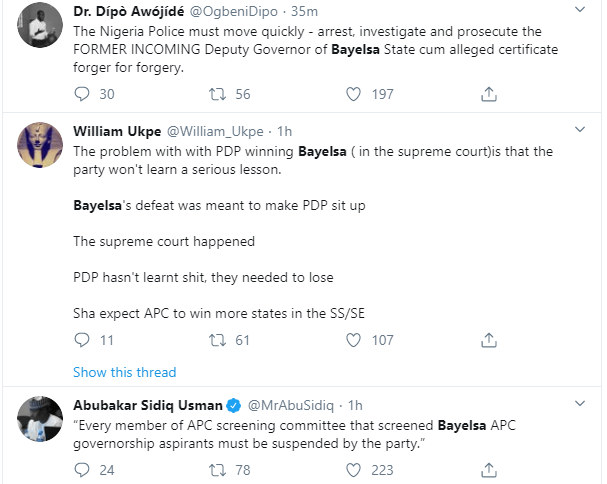Retweet Abubakar Sidiq Usman's tweet
Image resolution: width=607 pixels, height=484 pixels.
218,470
